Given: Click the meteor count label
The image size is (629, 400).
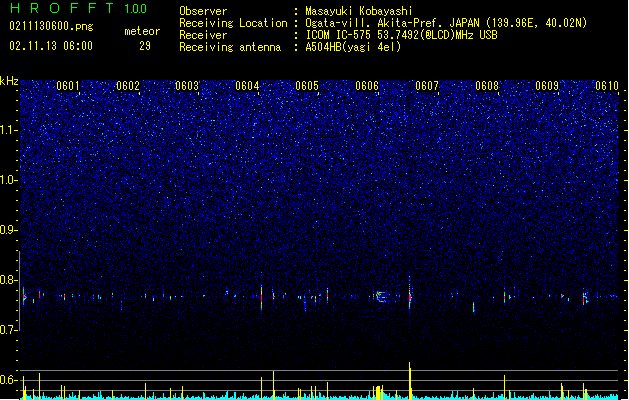Looking at the screenshot, I should [x=142, y=31].
